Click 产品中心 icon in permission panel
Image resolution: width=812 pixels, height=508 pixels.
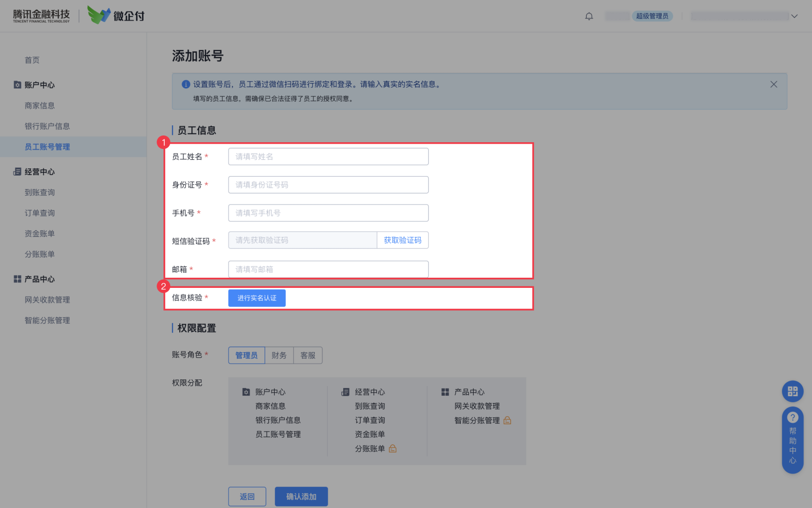445,392
